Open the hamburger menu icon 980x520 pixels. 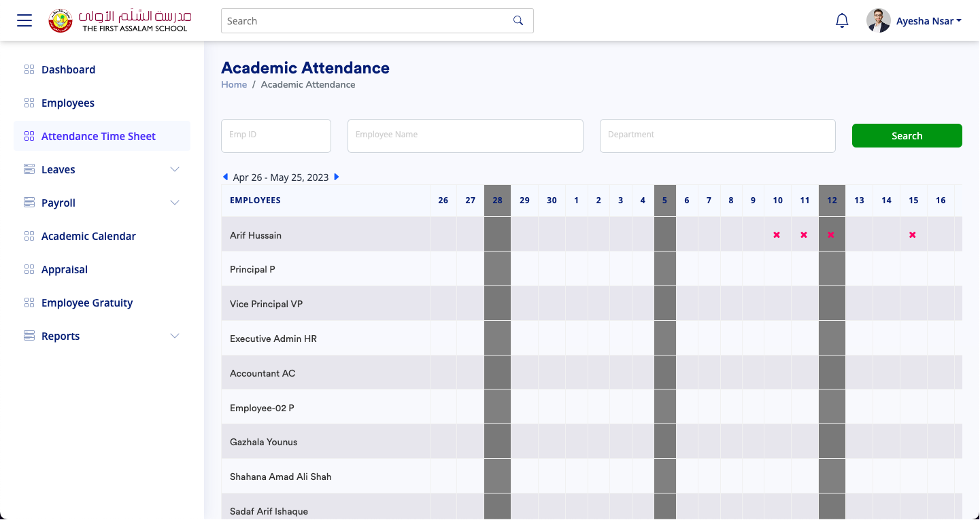24,20
